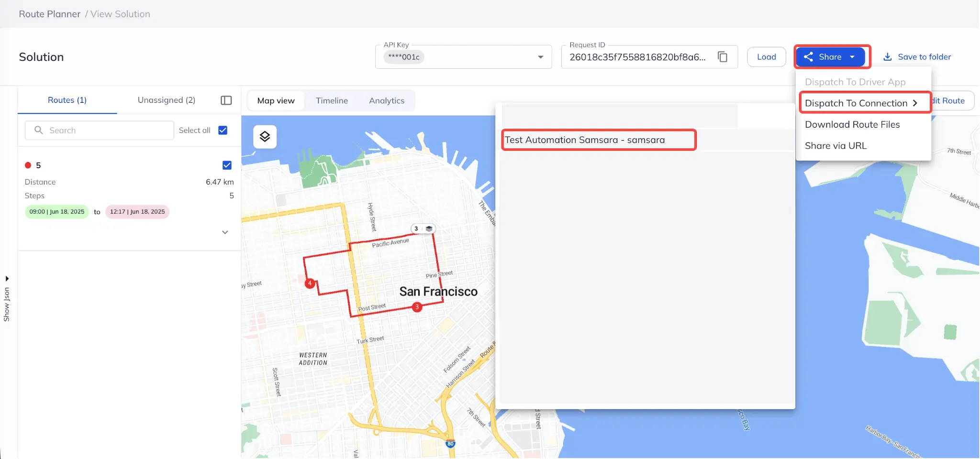Click the search magnifier icon
Image resolution: width=980 pixels, height=459 pixels.
[39, 130]
